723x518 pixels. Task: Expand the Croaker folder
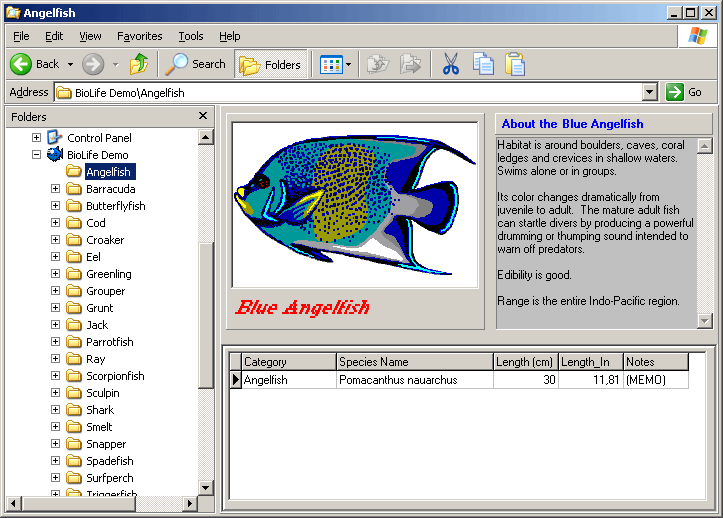tap(55, 239)
